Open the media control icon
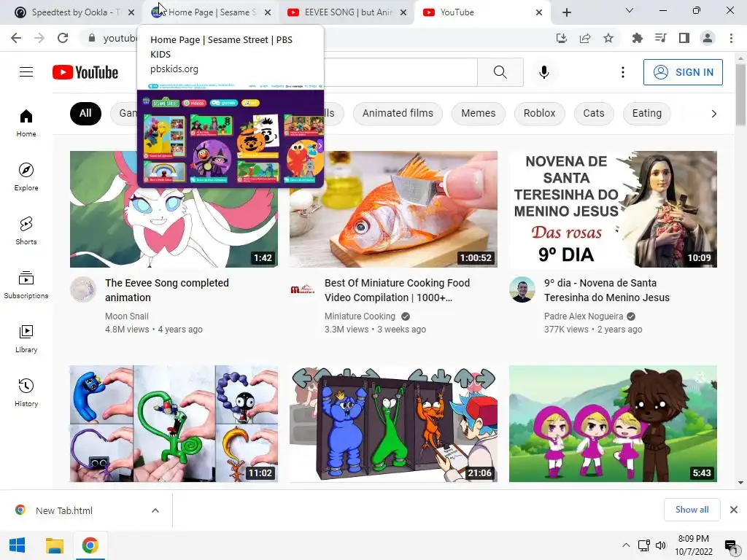 661,38
